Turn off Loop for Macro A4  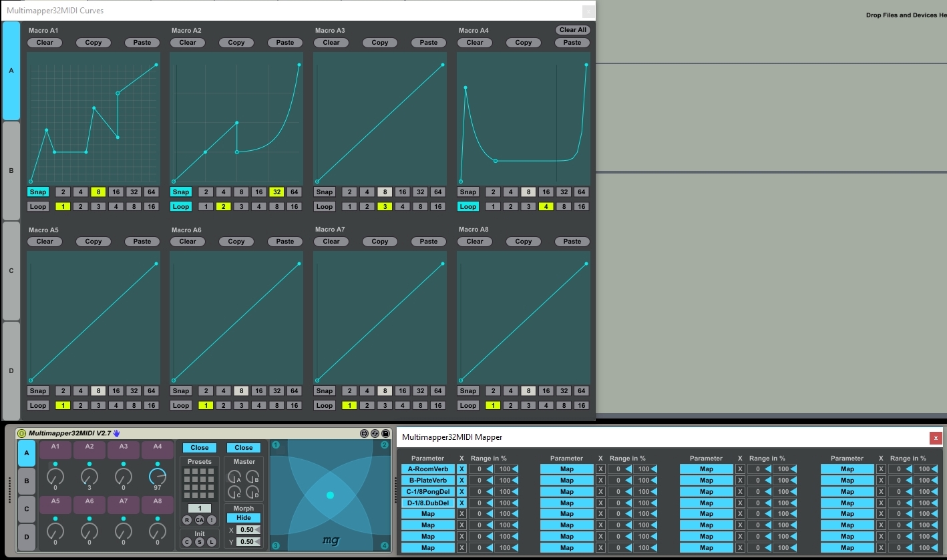[x=467, y=207]
